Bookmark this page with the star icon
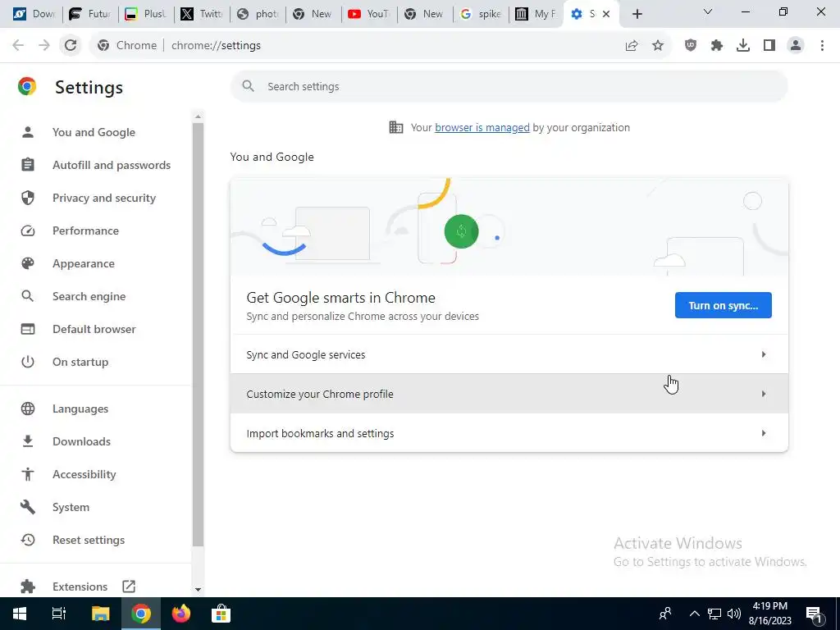 [x=658, y=46]
